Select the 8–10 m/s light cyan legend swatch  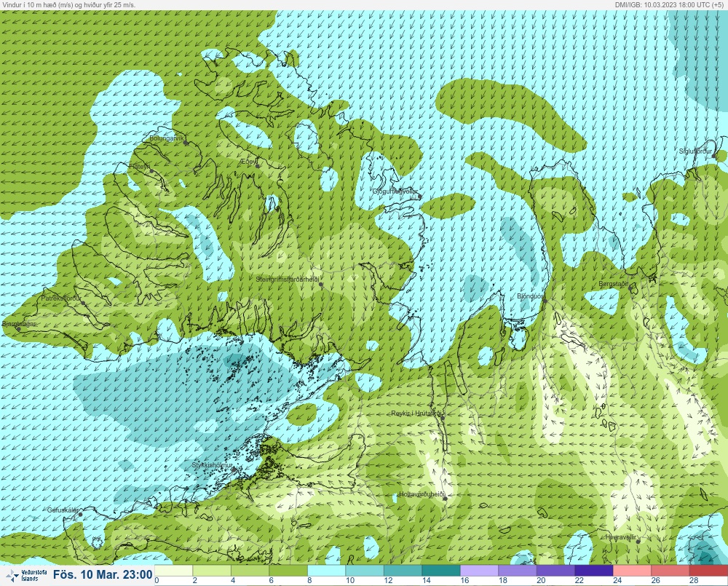(326, 570)
